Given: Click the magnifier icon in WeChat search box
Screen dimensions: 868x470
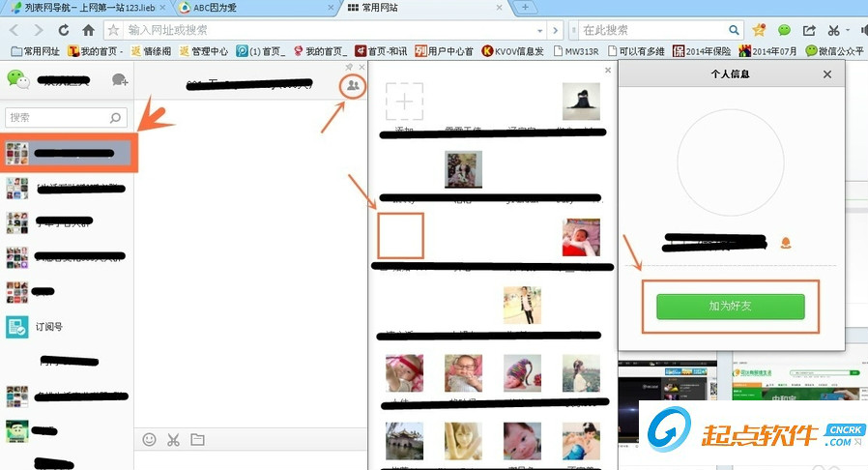Looking at the screenshot, I should (115, 117).
